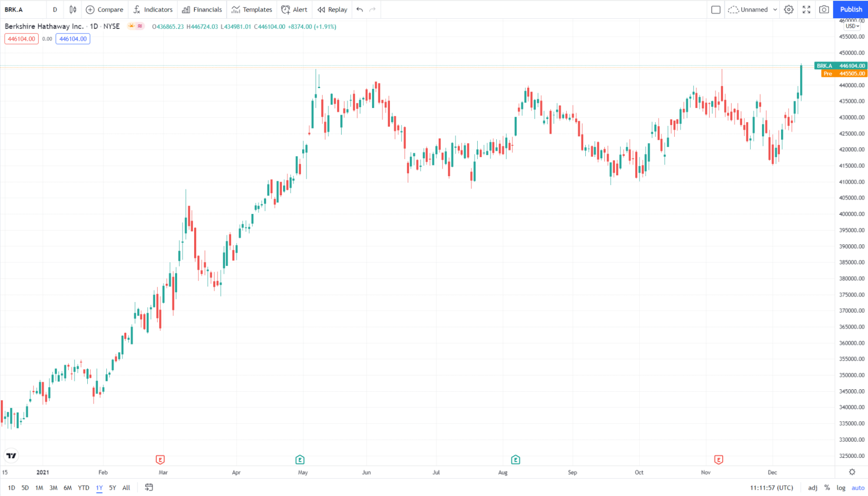Viewport: 868px width, 496px height.
Task: Undo the last chart action
Action: [x=360, y=10]
